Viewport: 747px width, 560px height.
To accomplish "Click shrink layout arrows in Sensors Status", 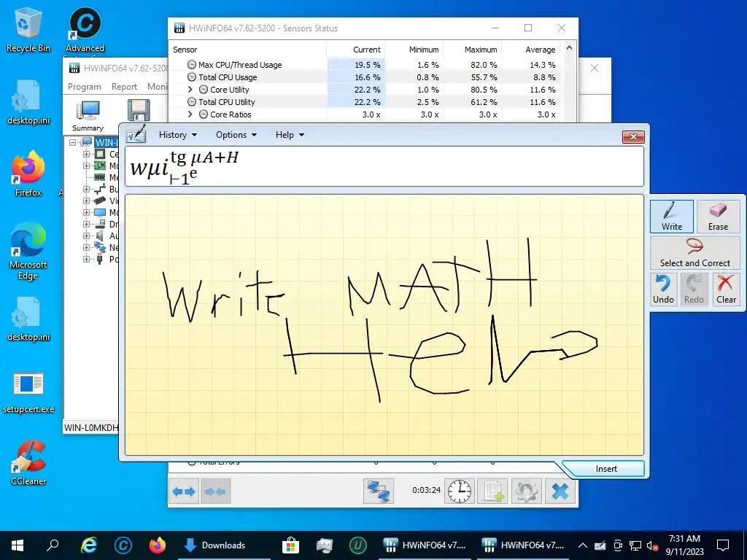I will [x=215, y=491].
